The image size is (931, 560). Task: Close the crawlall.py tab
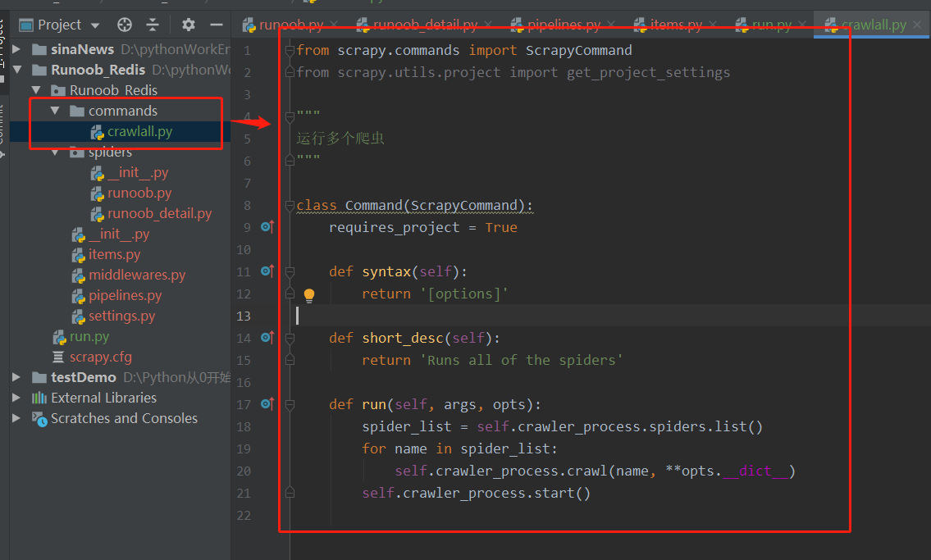tap(917, 25)
